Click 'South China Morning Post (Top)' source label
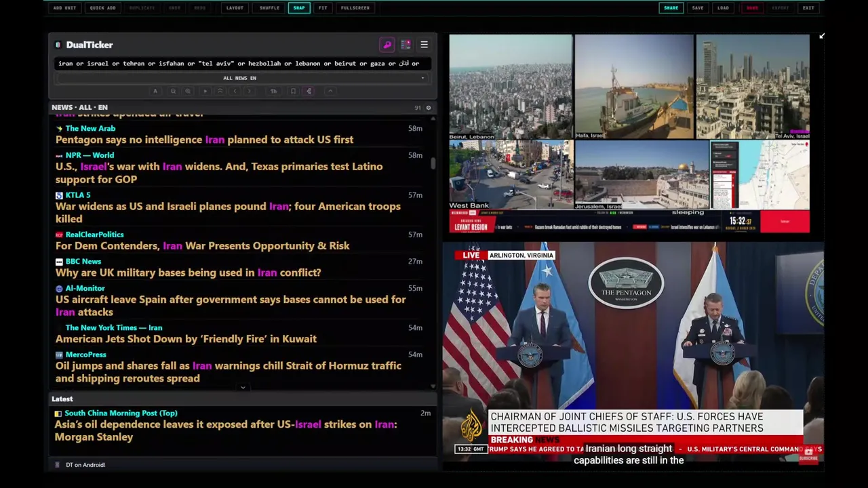This screenshot has width=868, height=488. click(x=121, y=413)
